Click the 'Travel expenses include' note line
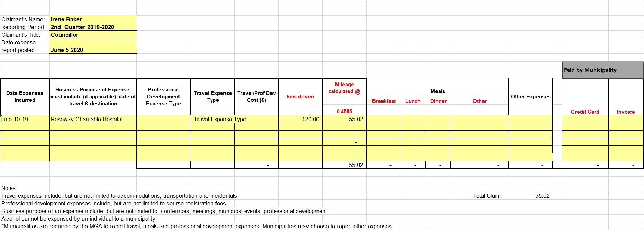644x230 pixels. [119, 196]
